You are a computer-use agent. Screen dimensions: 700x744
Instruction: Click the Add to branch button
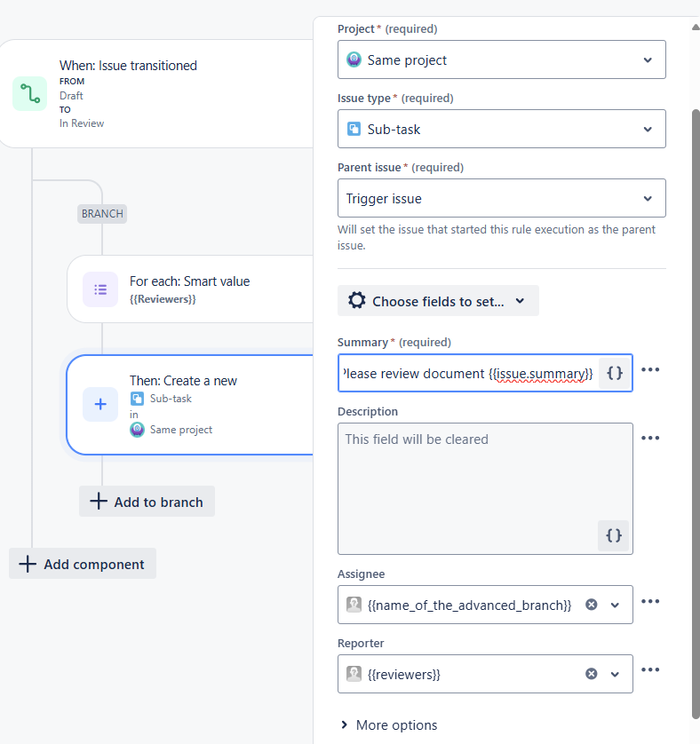(x=147, y=502)
